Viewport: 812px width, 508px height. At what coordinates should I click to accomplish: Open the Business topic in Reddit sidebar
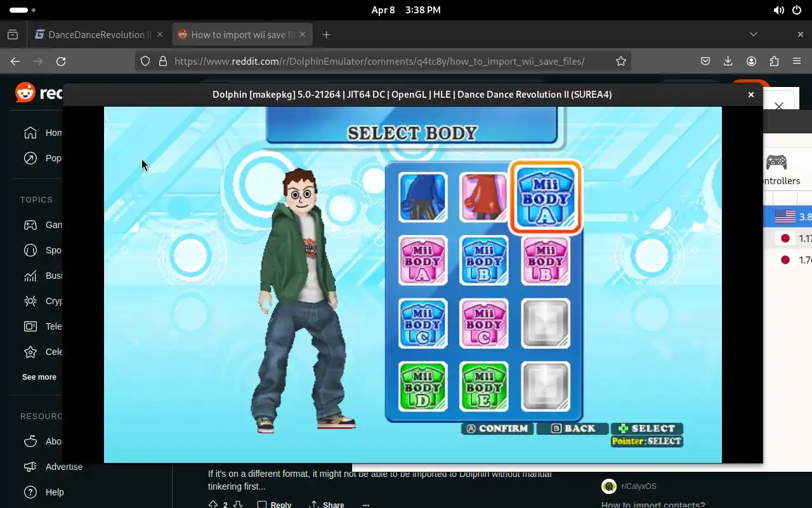pos(43,276)
